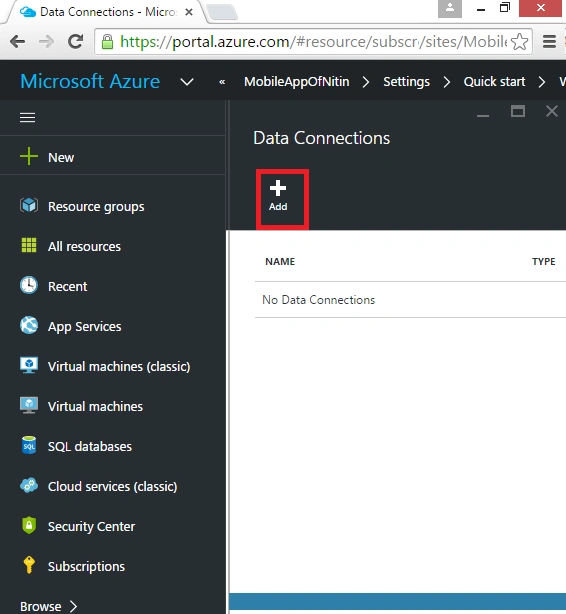Reload the page with refresh button
Screen dimensions: 566x614
[75, 42]
